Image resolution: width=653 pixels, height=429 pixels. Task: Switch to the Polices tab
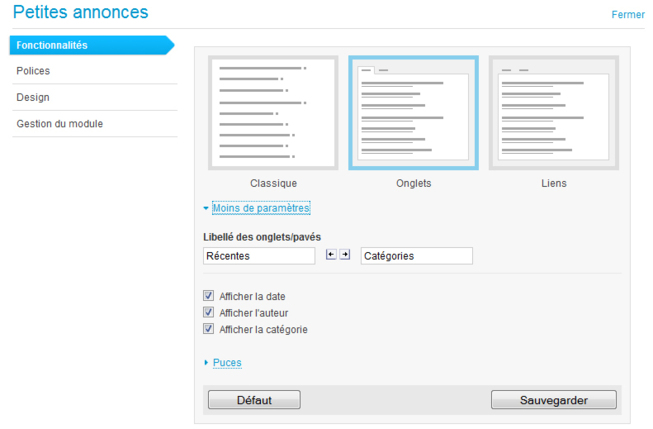(x=33, y=71)
